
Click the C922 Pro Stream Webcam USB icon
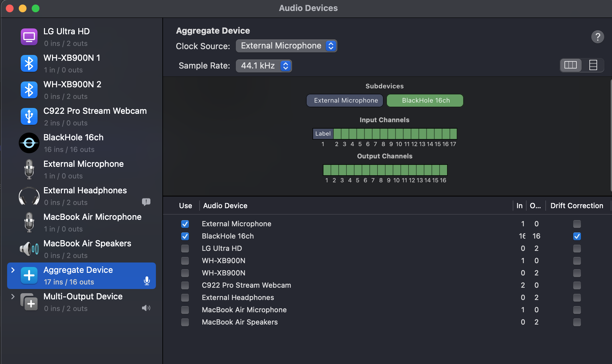(29, 116)
